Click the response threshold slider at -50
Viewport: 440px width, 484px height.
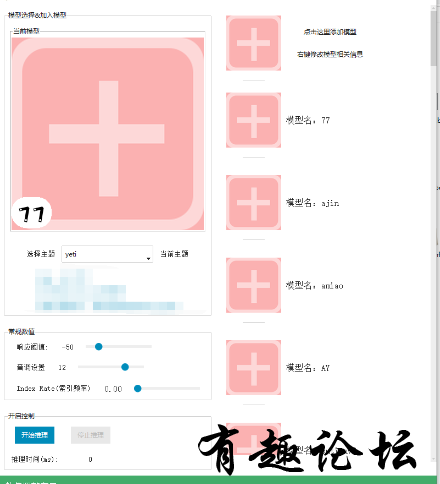click(x=119, y=347)
